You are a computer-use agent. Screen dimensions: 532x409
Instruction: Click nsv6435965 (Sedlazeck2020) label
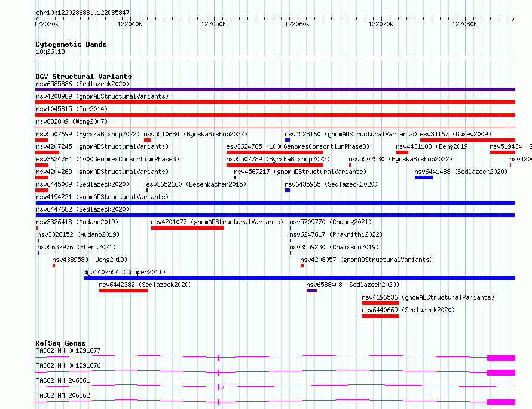point(331,184)
